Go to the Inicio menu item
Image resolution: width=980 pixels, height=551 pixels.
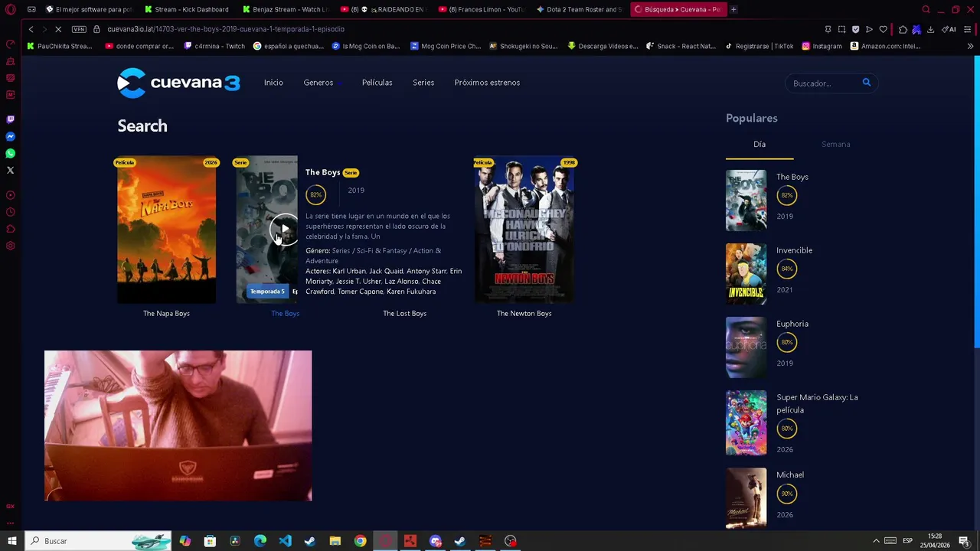273,83
